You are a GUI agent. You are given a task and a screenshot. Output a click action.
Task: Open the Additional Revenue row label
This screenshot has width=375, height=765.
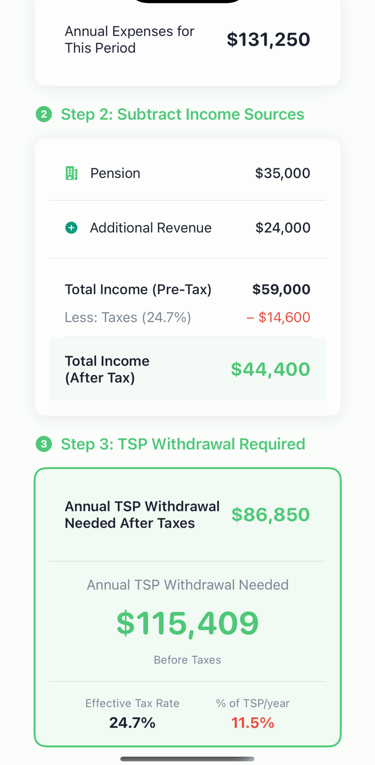coord(151,228)
